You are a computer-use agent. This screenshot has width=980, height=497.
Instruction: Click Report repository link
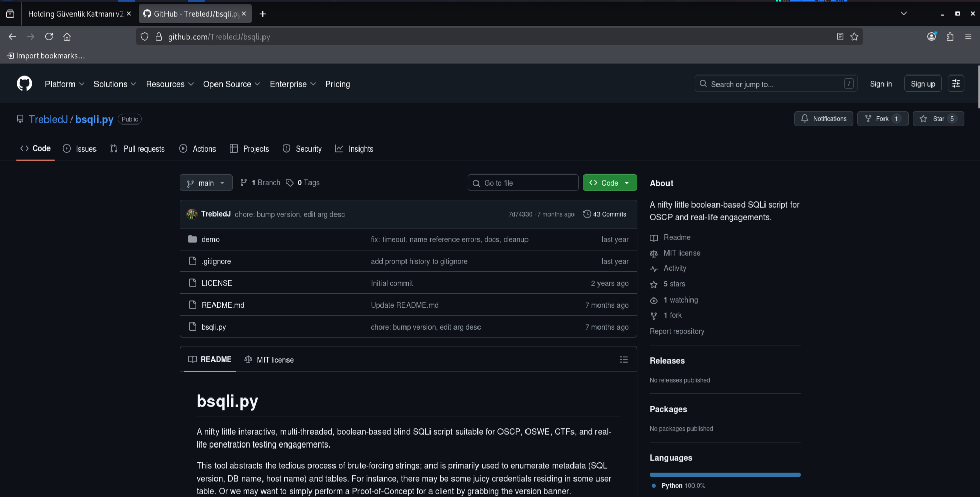click(677, 331)
